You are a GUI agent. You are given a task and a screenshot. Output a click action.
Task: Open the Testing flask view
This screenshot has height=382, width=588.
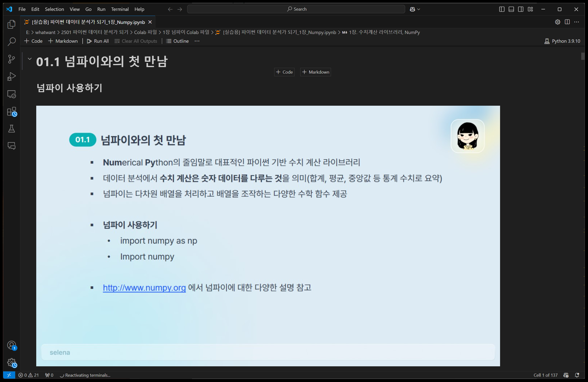[x=11, y=129]
